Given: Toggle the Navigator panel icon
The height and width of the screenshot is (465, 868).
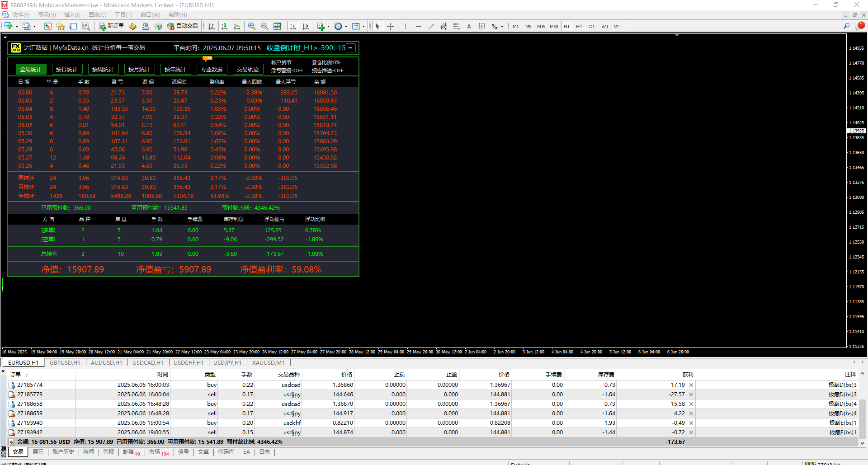Looking at the screenshot, I should [x=61, y=26].
